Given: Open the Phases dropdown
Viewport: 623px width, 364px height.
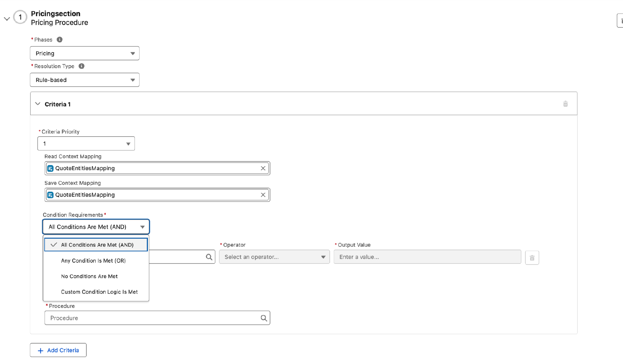Looking at the screenshot, I should point(85,54).
